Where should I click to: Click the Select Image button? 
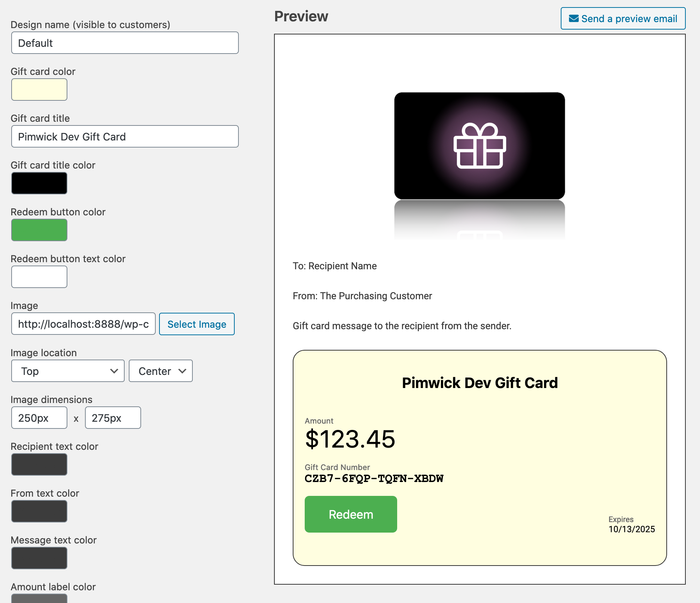[197, 324]
